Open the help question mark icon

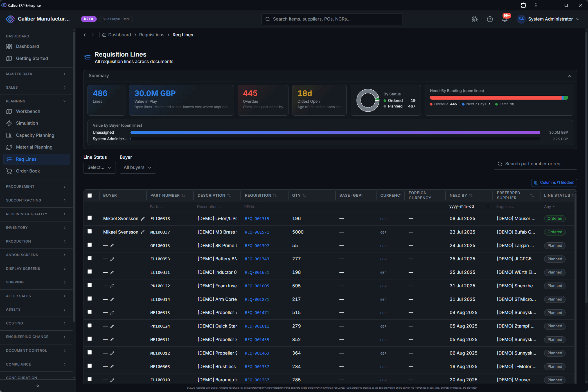pyautogui.click(x=490, y=19)
